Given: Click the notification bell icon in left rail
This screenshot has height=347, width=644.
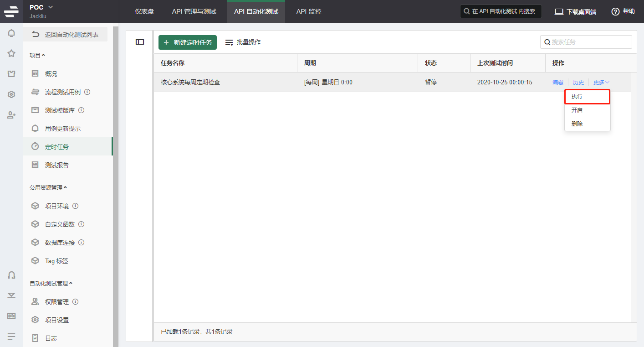Looking at the screenshot, I should point(11,33).
